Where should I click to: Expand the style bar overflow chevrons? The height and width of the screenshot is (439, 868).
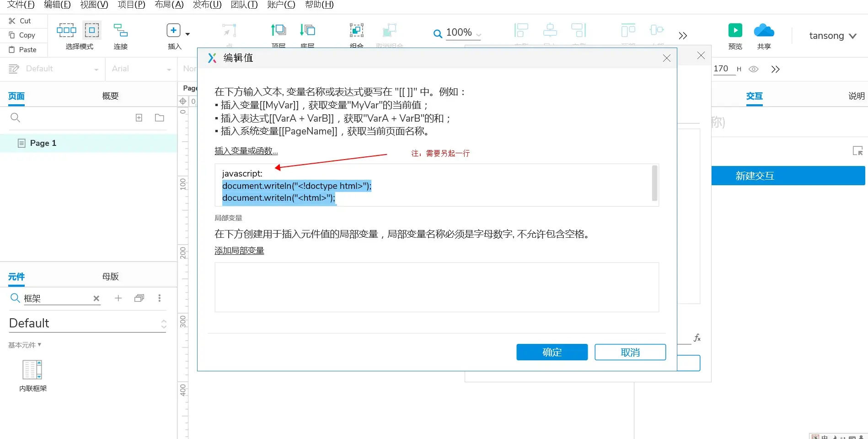tap(775, 70)
